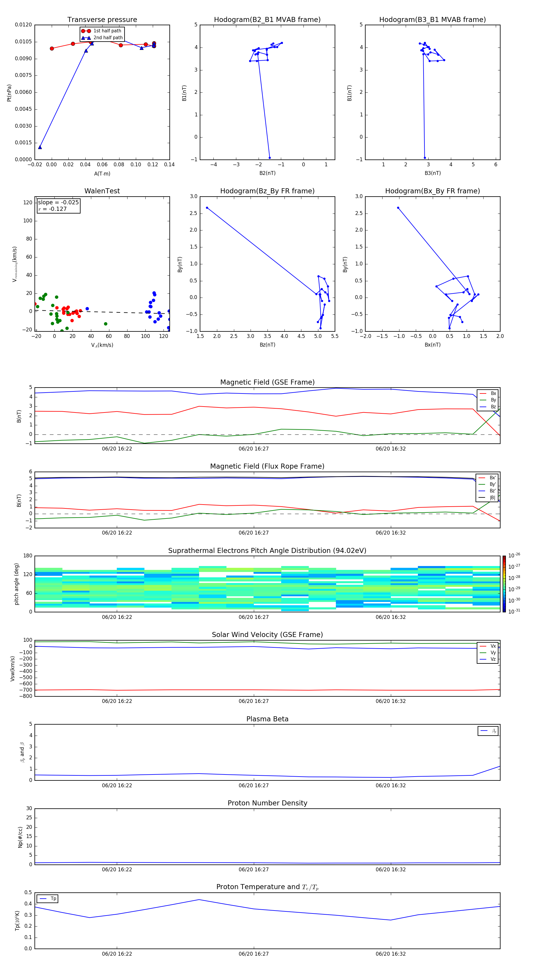Viewport: 535px width, 980px height.
Task: Click the Magnetic Field (Flux Rope Frame) title
Action: pos(267,467)
